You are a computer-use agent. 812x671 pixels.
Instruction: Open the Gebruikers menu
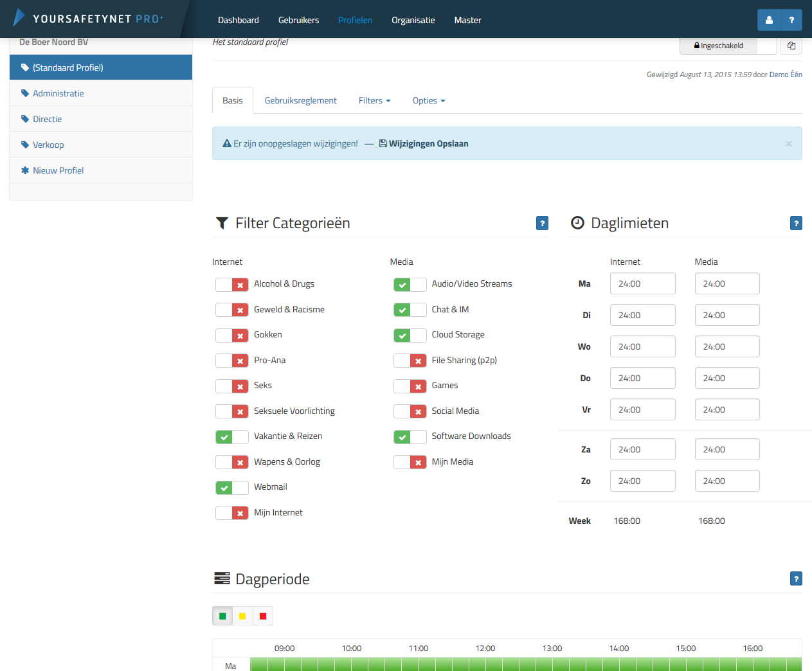pos(299,20)
